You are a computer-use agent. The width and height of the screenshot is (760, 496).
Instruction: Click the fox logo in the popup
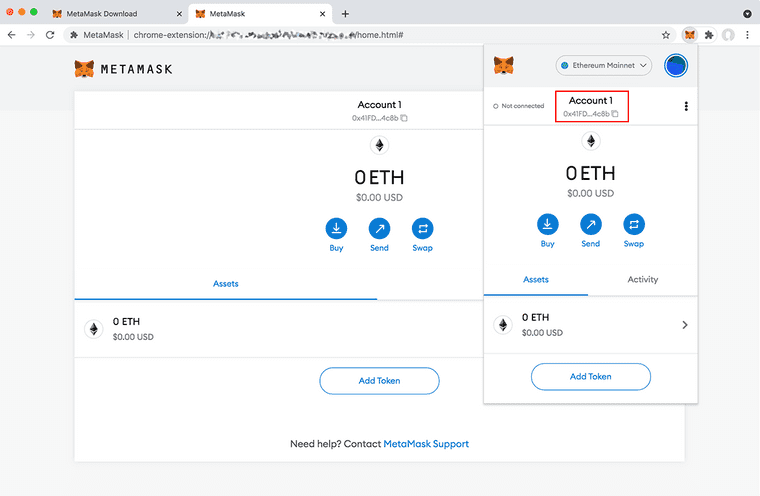[504, 65]
